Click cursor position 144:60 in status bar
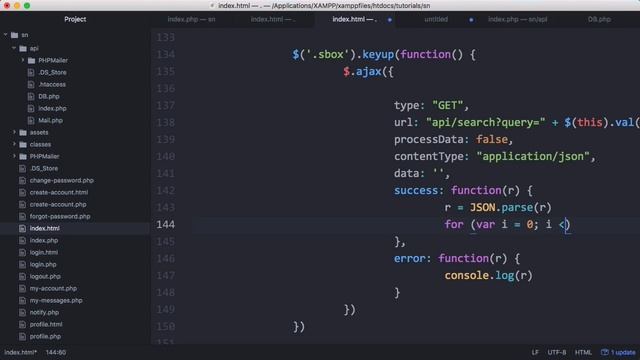Viewport: 640px width, 360px height. pyautogui.click(x=56, y=352)
